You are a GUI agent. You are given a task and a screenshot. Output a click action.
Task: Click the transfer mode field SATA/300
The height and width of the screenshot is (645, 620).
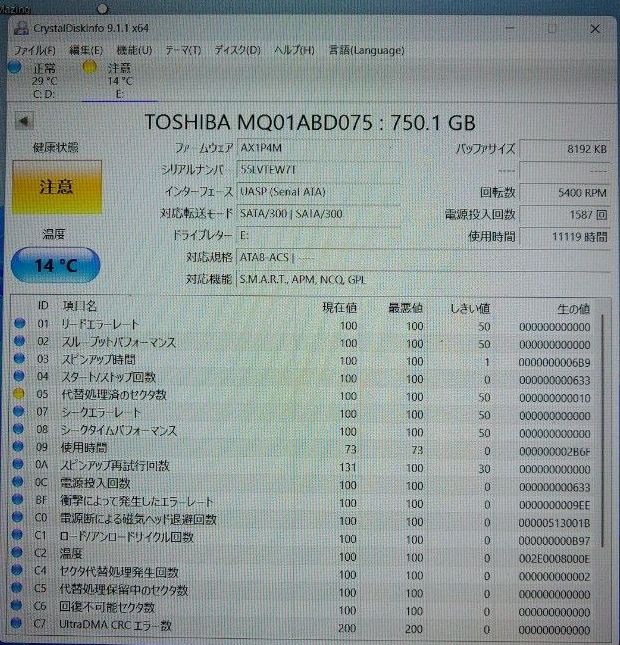[x=318, y=214]
